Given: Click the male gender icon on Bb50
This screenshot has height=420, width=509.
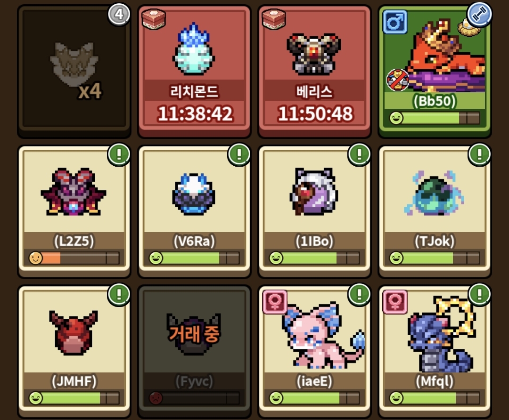Looking at the screenshot, I should pos(395,22).
